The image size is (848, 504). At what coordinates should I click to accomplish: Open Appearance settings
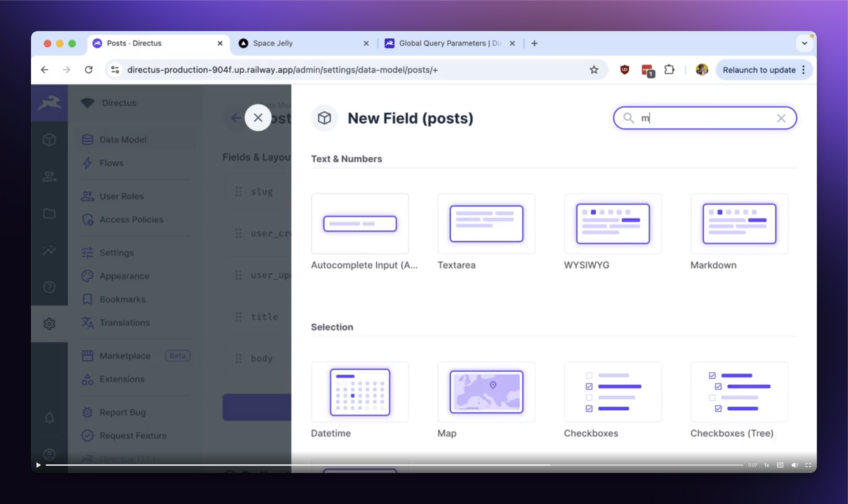[135, 276]
